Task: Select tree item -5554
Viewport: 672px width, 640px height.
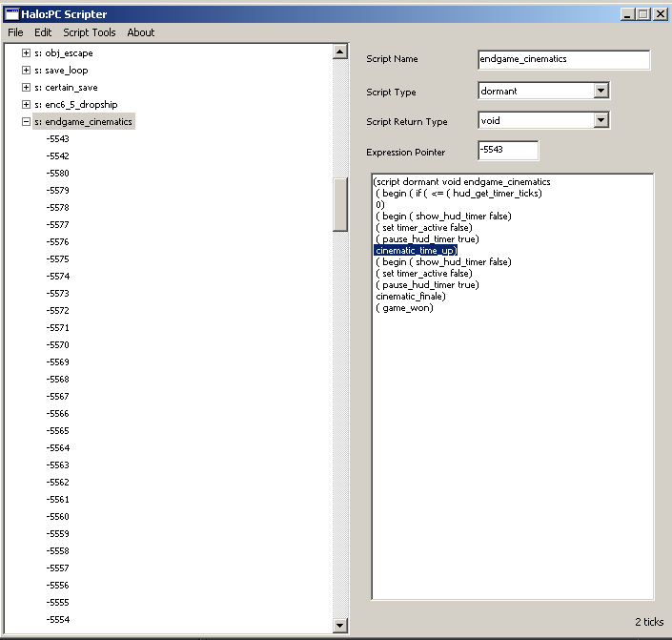Action: 57,620
